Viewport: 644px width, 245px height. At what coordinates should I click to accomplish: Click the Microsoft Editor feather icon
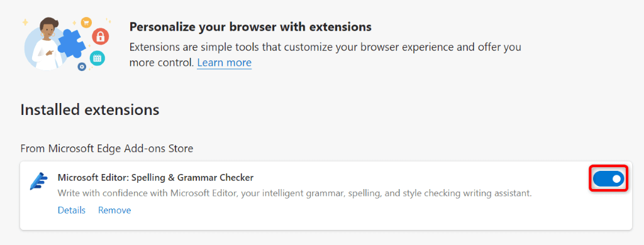[x=38, y=181]
